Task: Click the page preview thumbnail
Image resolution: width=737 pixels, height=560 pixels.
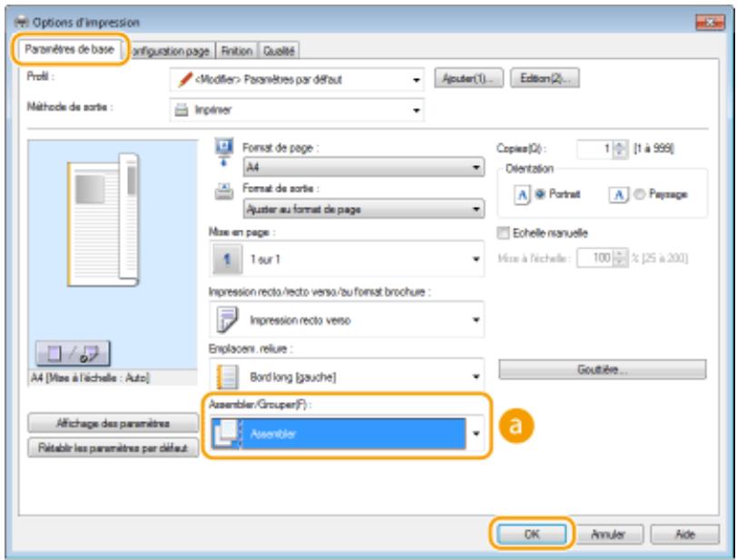Action: [104, 220]
